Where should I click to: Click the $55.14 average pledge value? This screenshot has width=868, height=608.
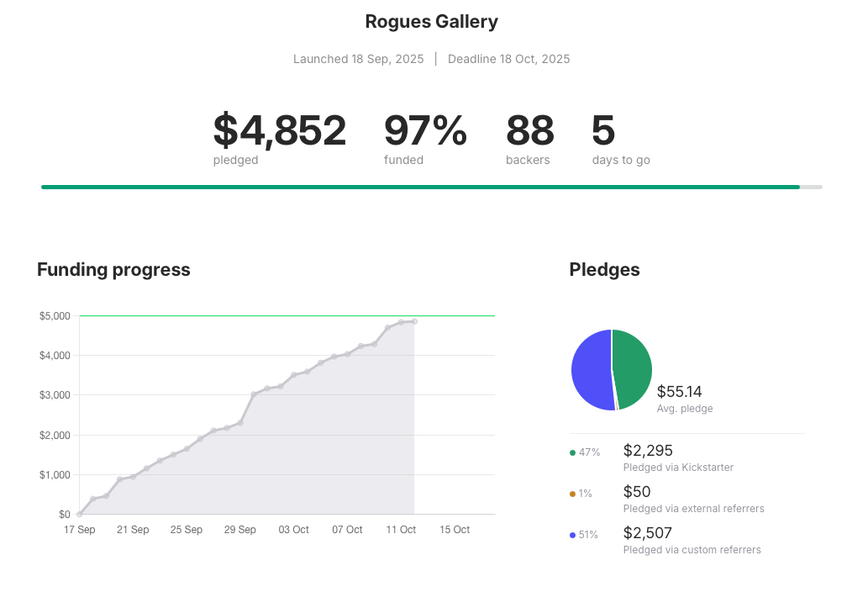[x=679, y=391]
